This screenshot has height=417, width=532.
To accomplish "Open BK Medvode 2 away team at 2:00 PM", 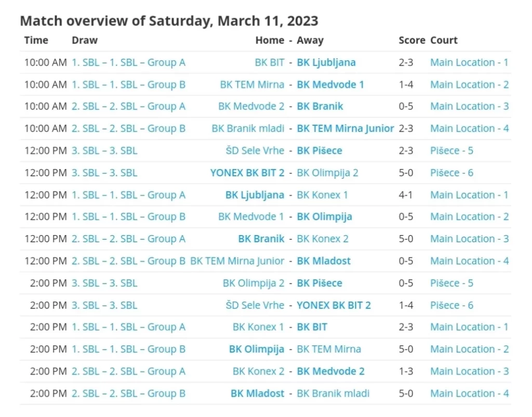I will tap(330, 371).
